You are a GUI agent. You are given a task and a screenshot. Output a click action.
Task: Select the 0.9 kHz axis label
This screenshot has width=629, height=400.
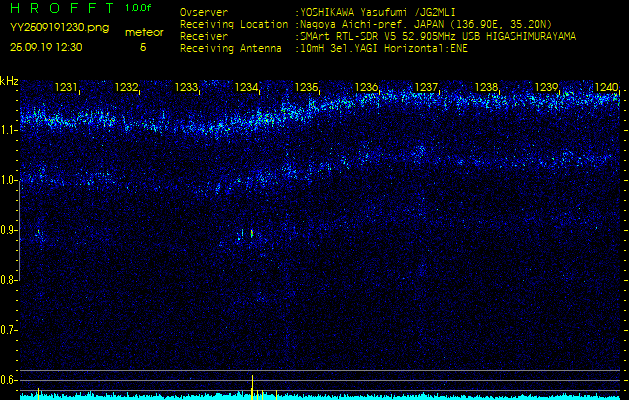coord(9,230)
